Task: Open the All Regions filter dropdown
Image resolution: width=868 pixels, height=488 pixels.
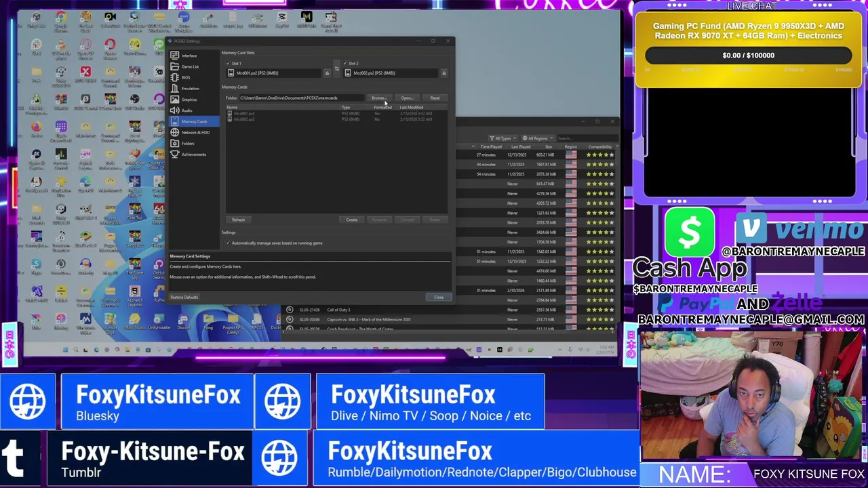Action: pos(538,138)
